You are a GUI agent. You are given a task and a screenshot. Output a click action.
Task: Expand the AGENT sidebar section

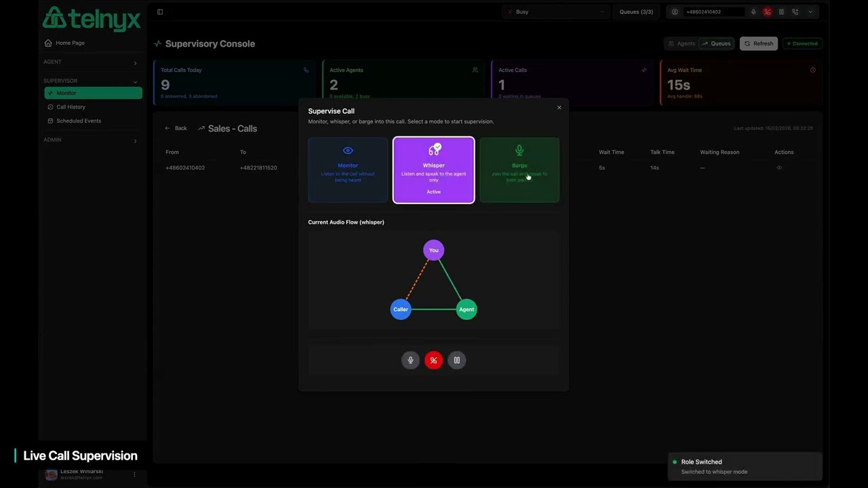pos(93,62)
